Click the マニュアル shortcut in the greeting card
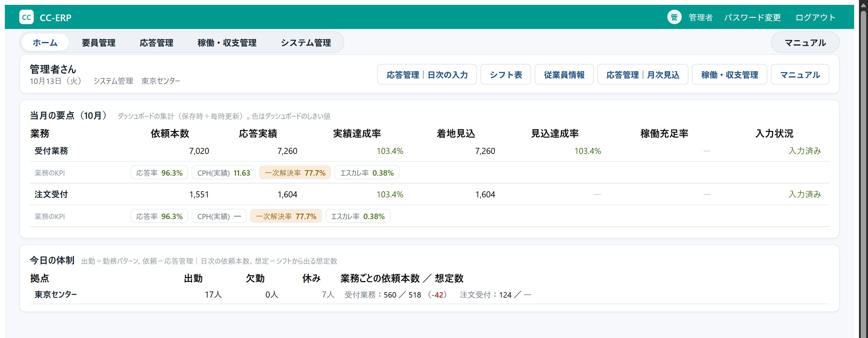This screenshot has height=338, width=868. click(800, 75)
